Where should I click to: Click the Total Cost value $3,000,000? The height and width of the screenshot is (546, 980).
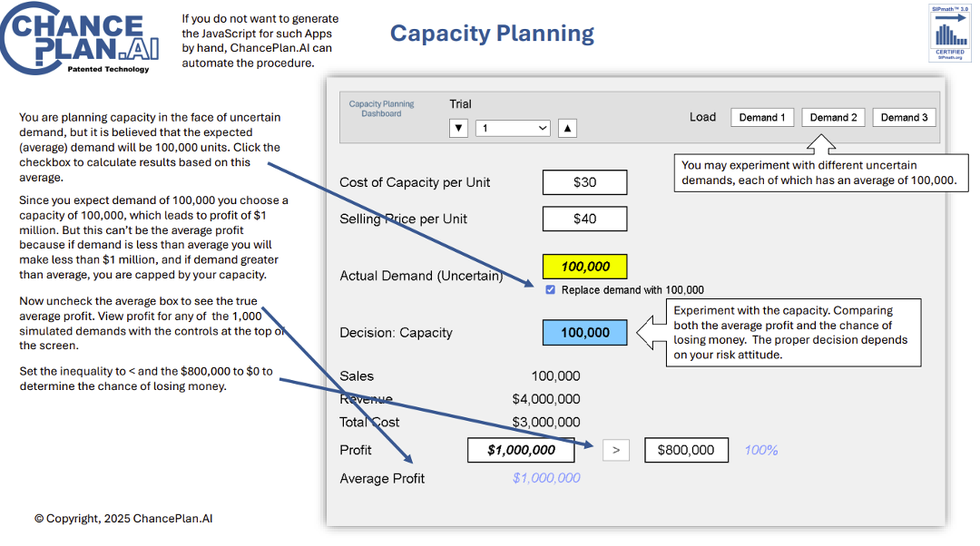pyautogui.click(x=545, y=422)
